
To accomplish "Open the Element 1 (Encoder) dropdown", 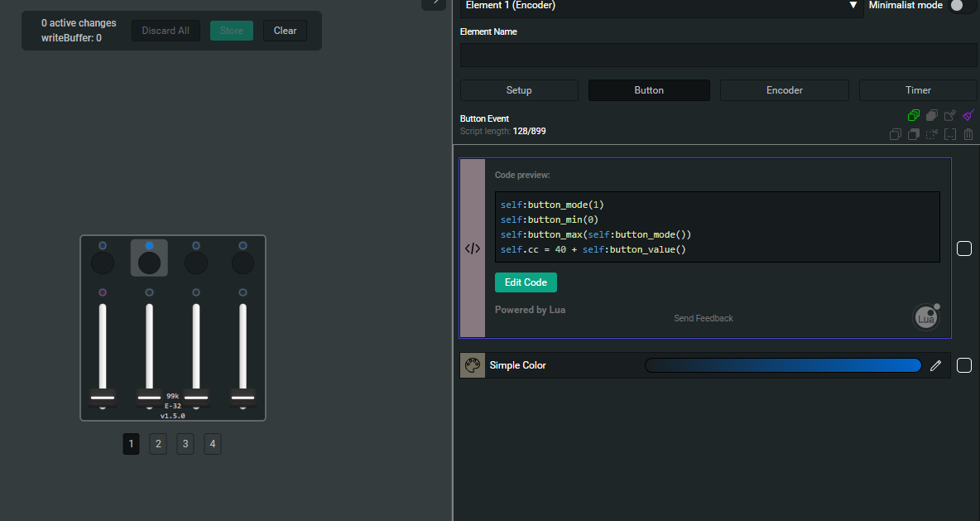I will point(662,6).
